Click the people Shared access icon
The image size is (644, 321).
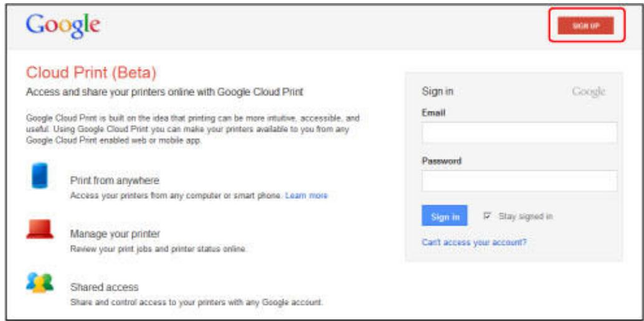click(x=40, y=282)
